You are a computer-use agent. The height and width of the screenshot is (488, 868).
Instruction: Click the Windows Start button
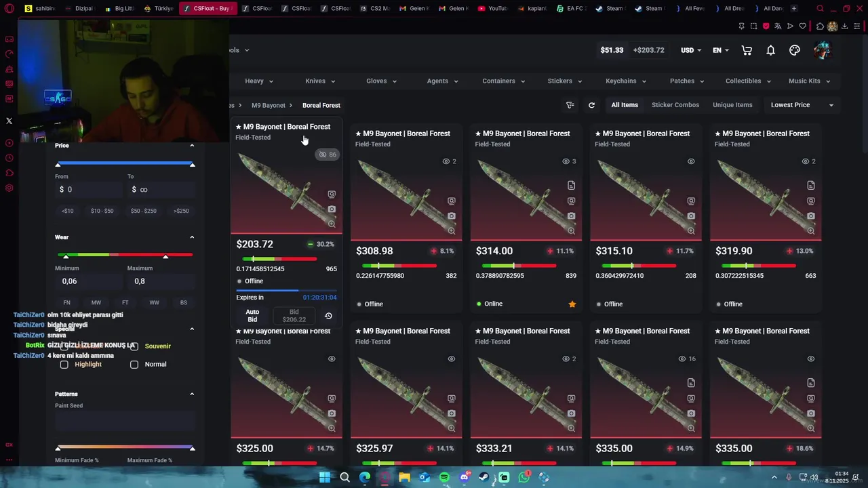[325, 477]
